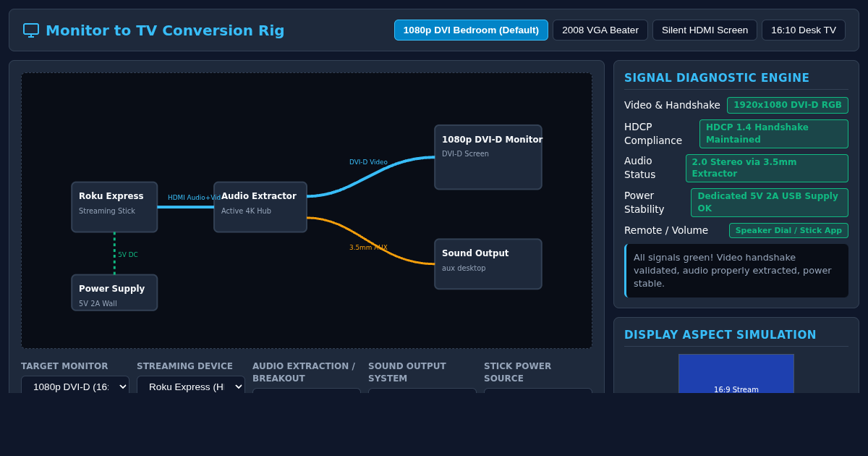Click the monitor icon beside the title
868x456 pixels.
point(31,30)
